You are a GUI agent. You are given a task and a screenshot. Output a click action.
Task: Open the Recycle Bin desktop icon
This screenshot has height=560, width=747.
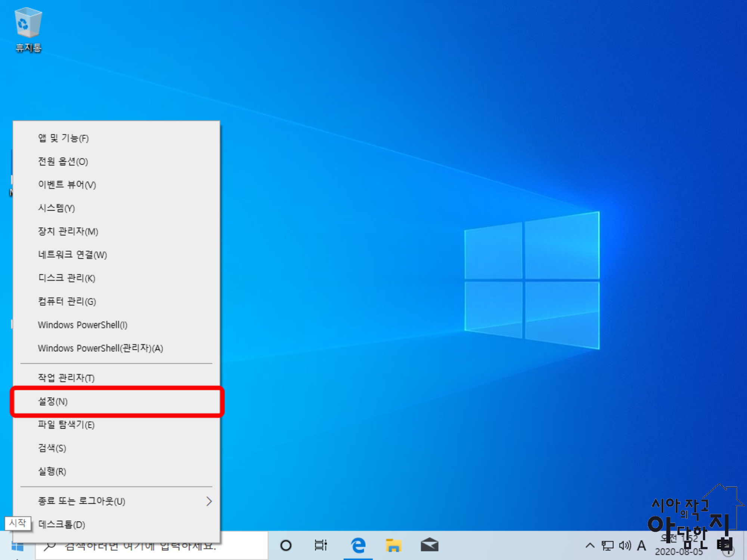28,30
